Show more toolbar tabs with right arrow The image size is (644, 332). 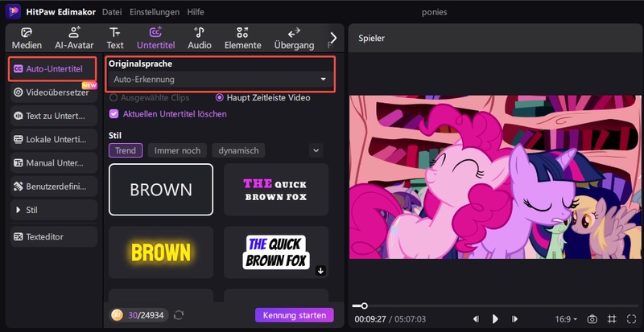pos(333,38)
